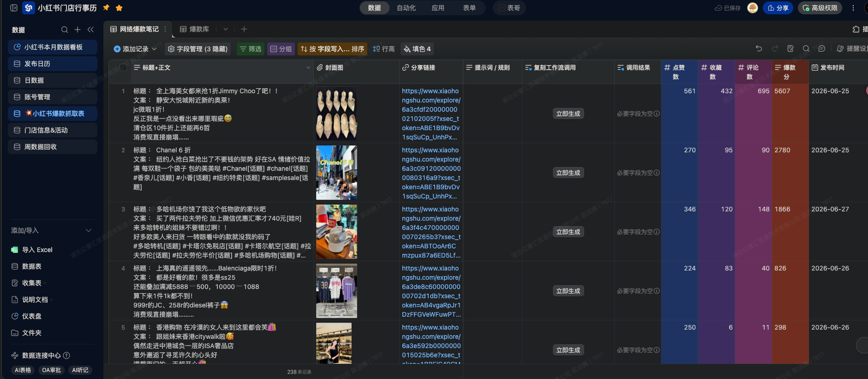This screenshot has height=379, width=868.
Task: Open the 表哥 assistant pill
Action: click(x=509, y=8)
